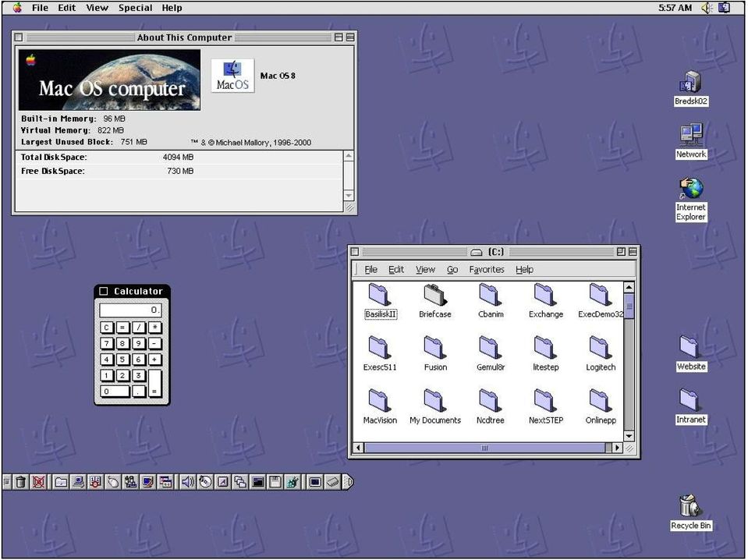Open the Bredsk02 desktop icon
The height and width of the screenshot is (560, 748).
[690, 87]
